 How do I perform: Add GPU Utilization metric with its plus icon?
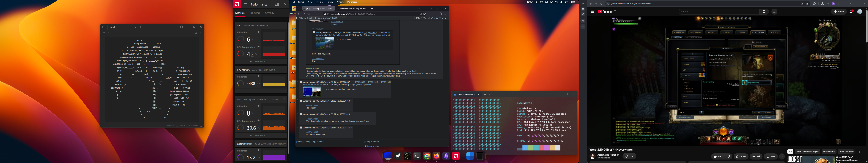tap(258, 32)
